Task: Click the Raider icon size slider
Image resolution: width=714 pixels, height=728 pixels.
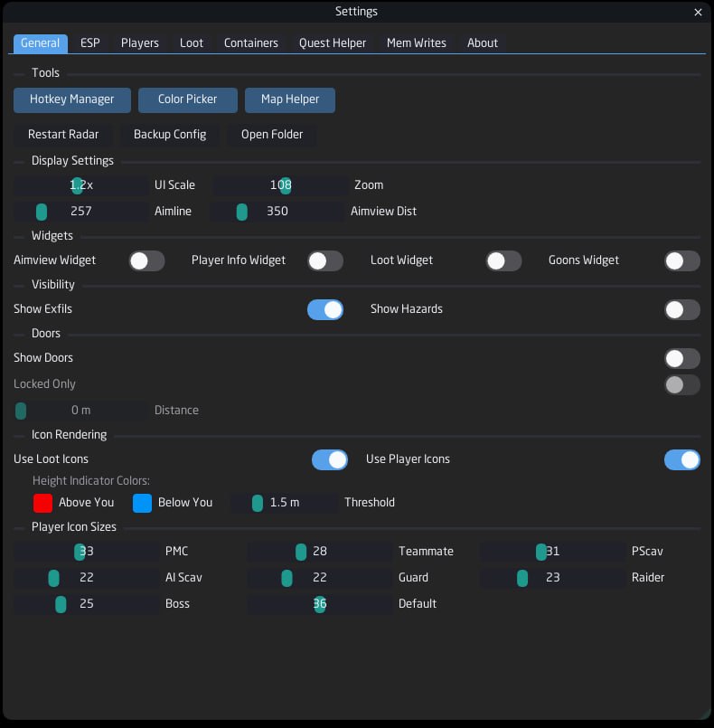Action: [x=552, y=578]
